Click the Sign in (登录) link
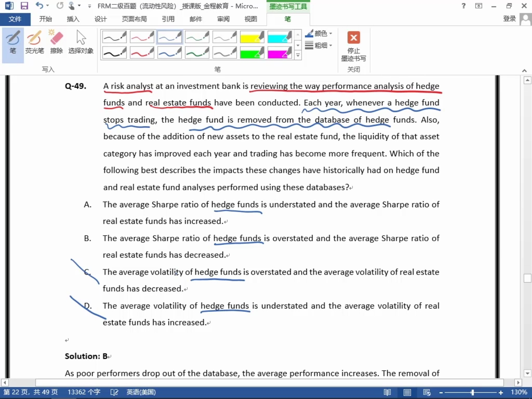 509,19
